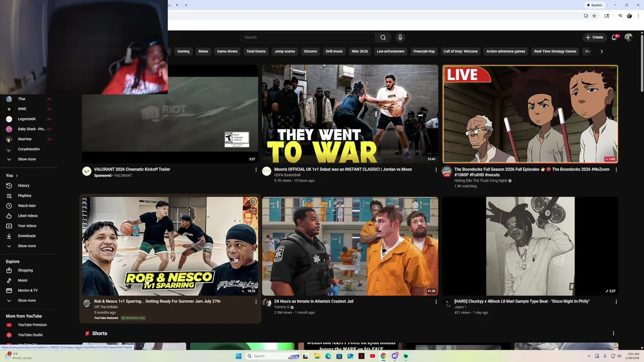Open the Shorts shelf three-dot menu

613,333
